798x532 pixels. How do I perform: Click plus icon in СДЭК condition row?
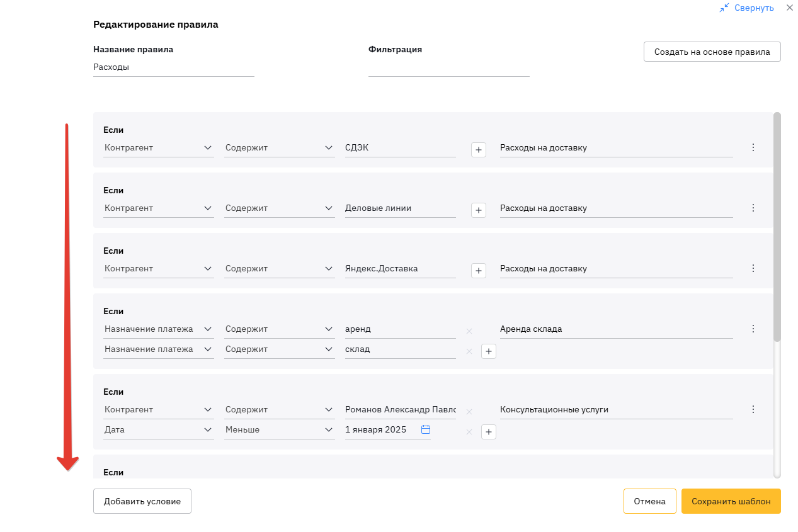[478, 150]
